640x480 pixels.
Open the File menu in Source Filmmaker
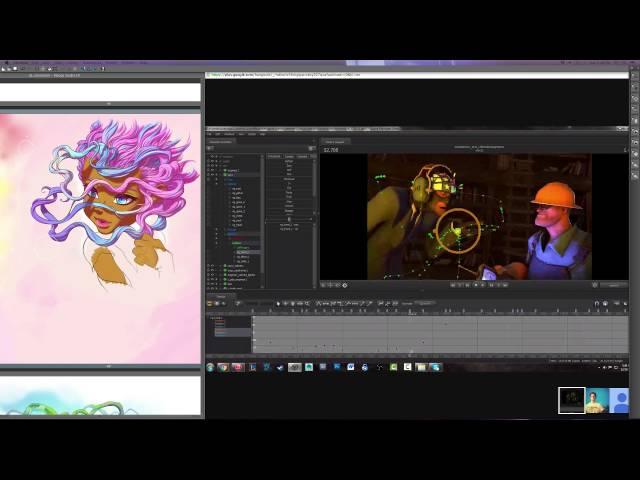pyautogui.click(x=209, y=134)
